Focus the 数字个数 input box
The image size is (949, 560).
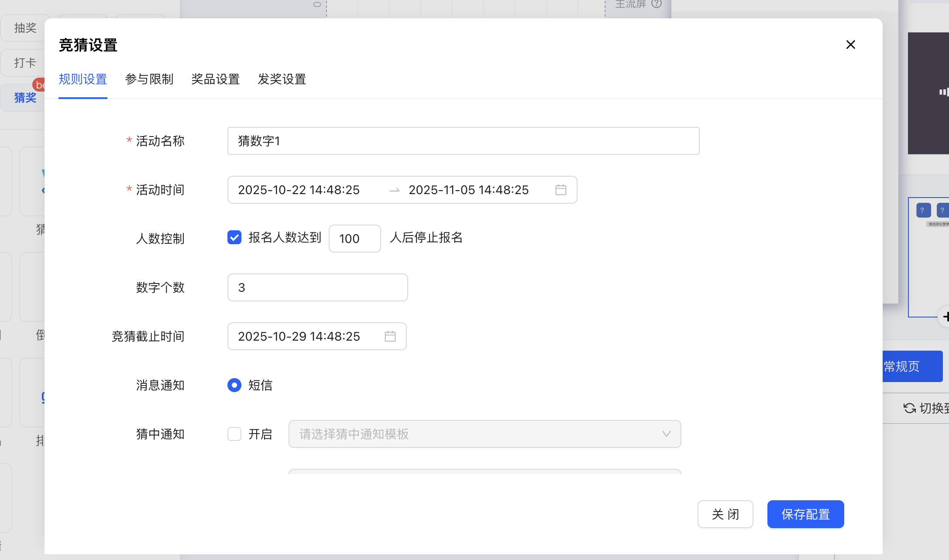tap(317, 287)
